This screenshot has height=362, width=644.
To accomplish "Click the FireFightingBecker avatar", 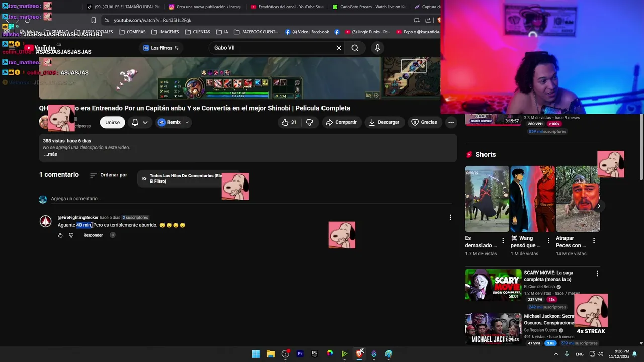I will click(x=45, y=221).
